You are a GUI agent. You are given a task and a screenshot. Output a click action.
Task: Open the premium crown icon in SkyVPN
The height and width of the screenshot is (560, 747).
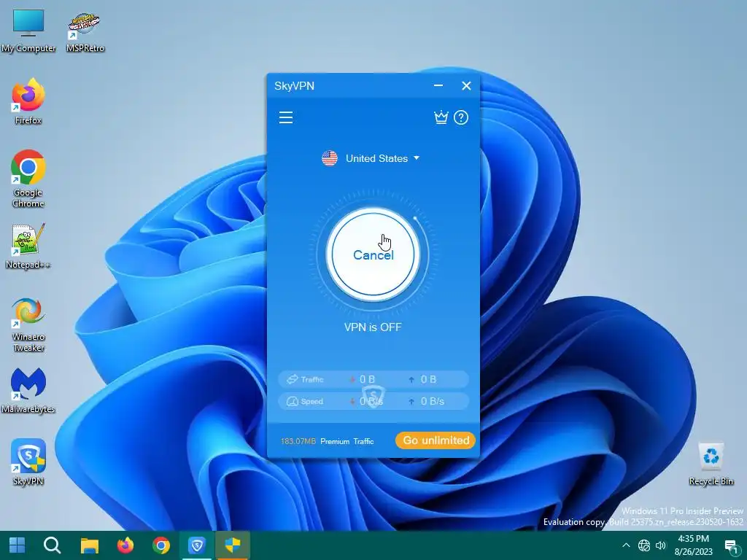tap(441, 117)
